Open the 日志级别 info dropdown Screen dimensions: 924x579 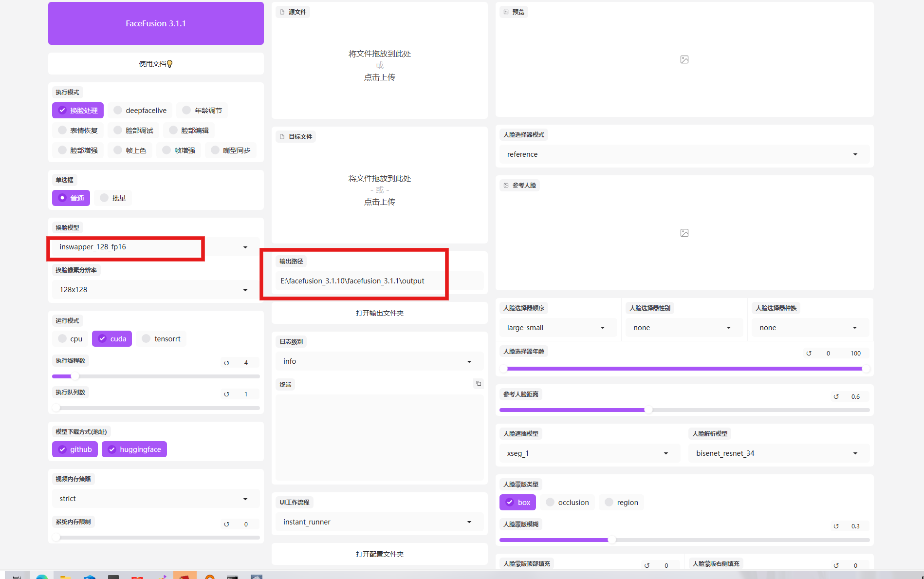[379, 361]
